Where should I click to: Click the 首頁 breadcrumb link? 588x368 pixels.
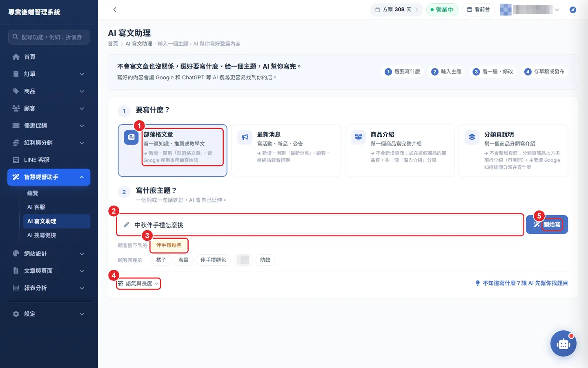113,44
